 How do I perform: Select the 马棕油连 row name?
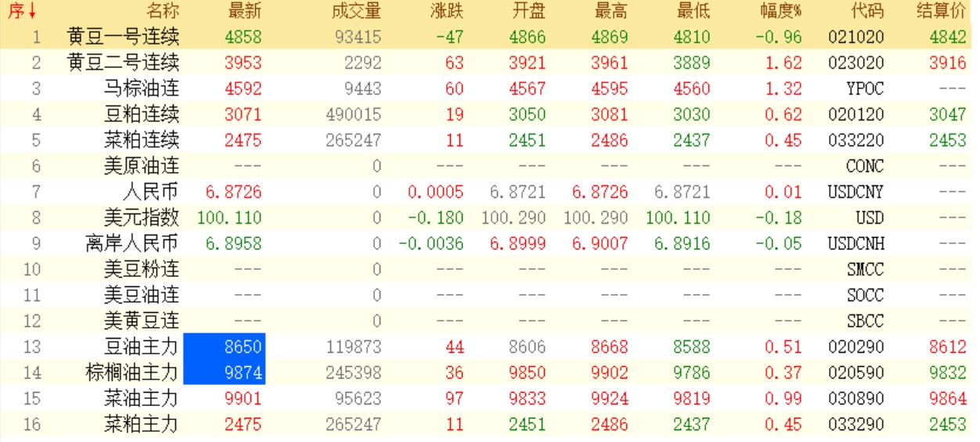click(142, 88)
